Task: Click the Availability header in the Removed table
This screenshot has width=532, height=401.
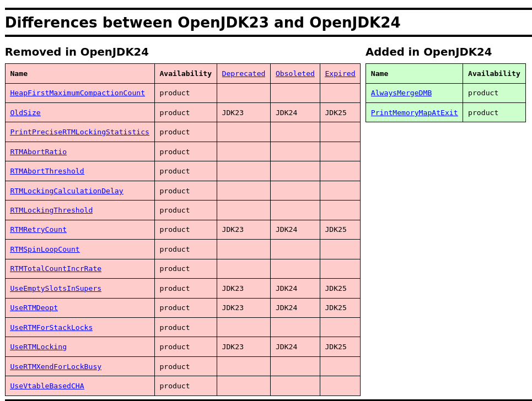Action: pos(186,74)
